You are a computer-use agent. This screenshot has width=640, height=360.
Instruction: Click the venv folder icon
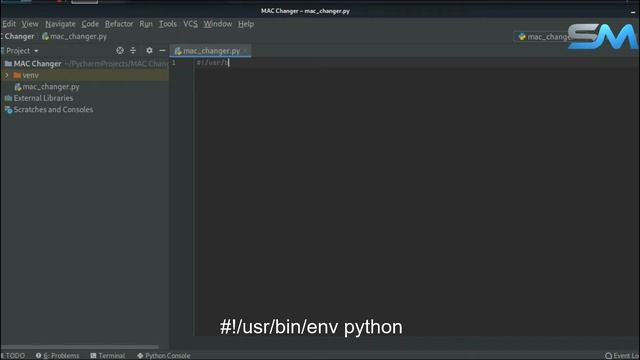(x=17, y=75)
